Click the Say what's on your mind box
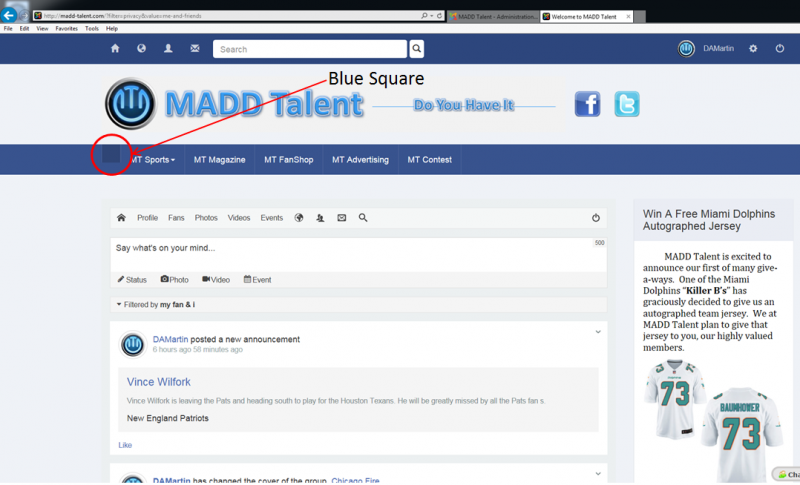This screenshot has width=800, height=485. pos(358,254)
